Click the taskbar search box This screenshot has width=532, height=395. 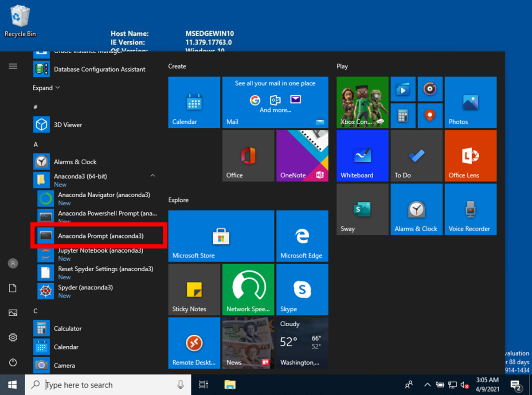tap(108, 385)
